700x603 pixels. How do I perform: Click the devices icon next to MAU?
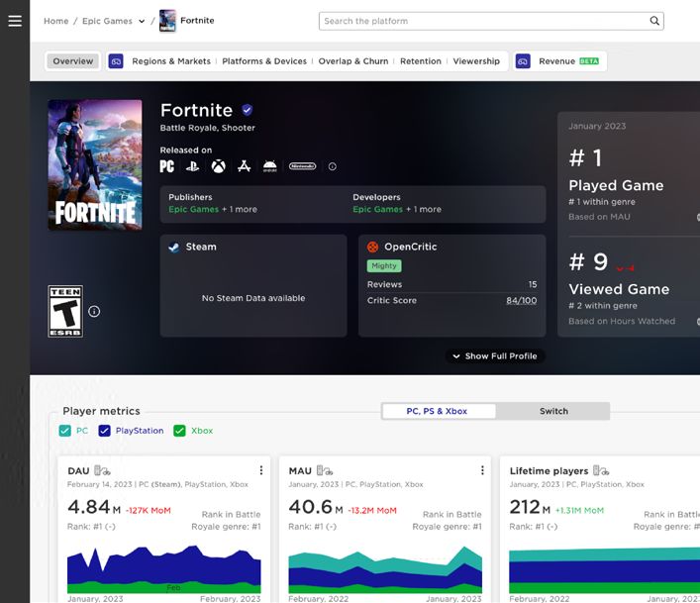tap(325, 470)
